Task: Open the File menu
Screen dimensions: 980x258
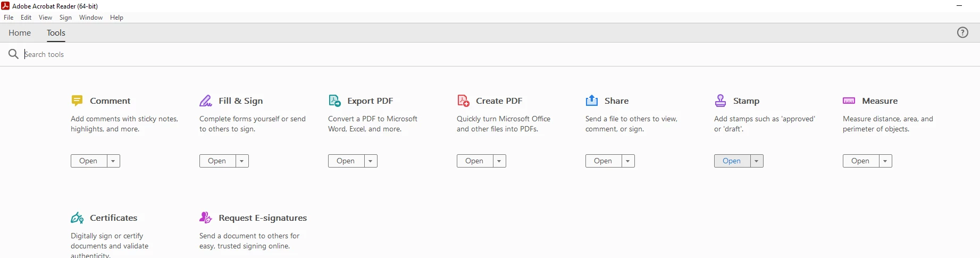Action: [9, 18]
